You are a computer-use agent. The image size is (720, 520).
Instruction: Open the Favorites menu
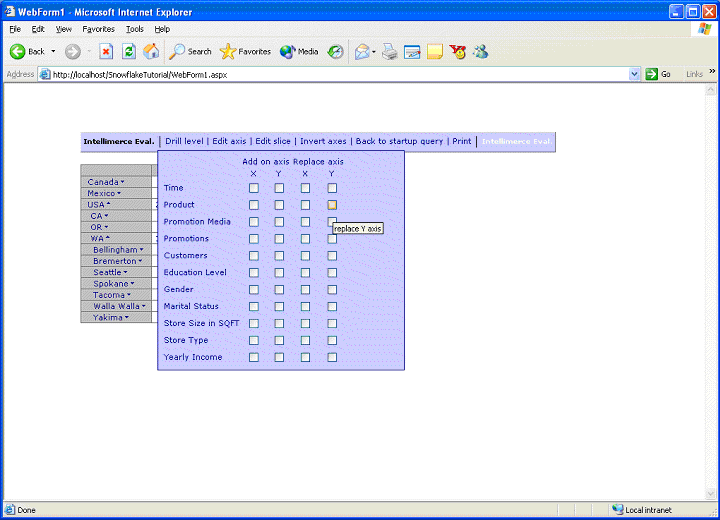[x=98, y=29]
